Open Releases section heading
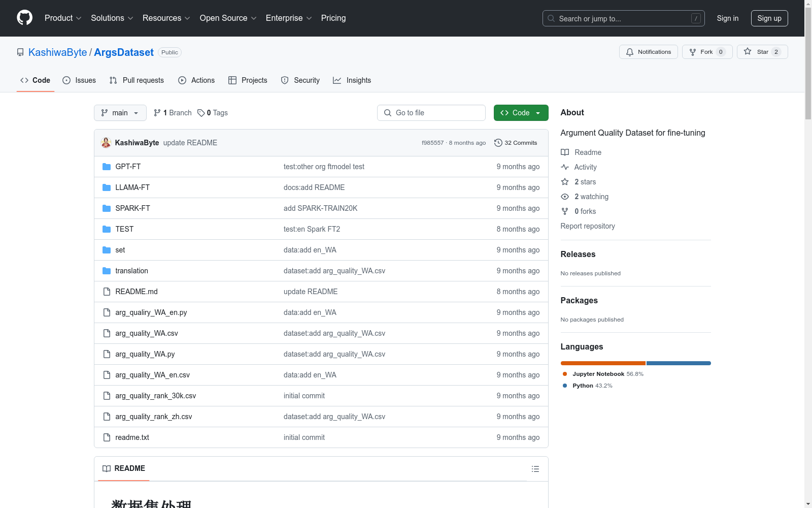 point(578,255)
